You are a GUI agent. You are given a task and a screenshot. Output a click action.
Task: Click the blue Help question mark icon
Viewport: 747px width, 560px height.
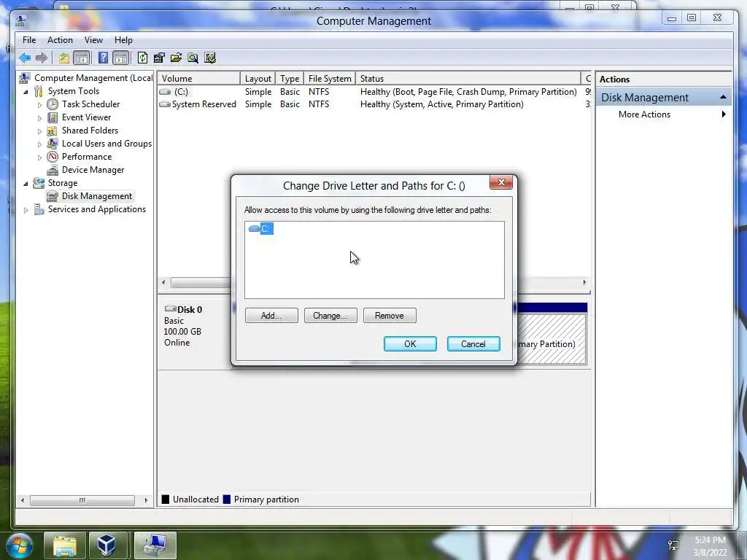point(103,58)
